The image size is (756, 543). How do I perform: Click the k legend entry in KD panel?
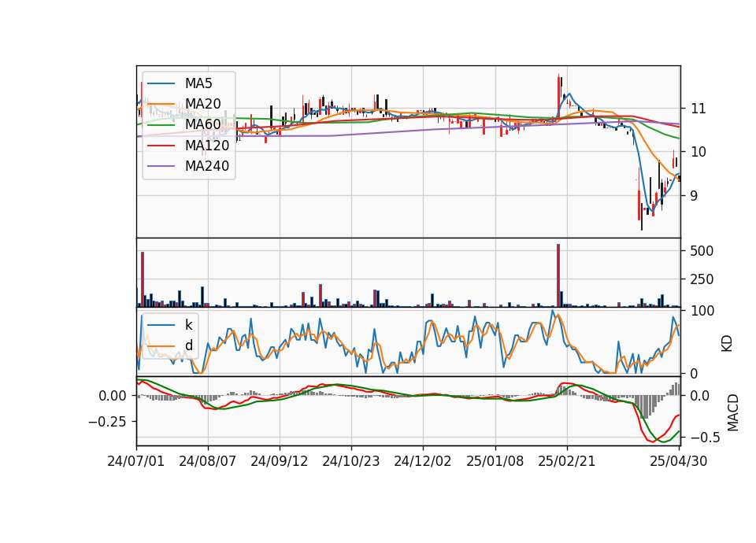(188, 325)
